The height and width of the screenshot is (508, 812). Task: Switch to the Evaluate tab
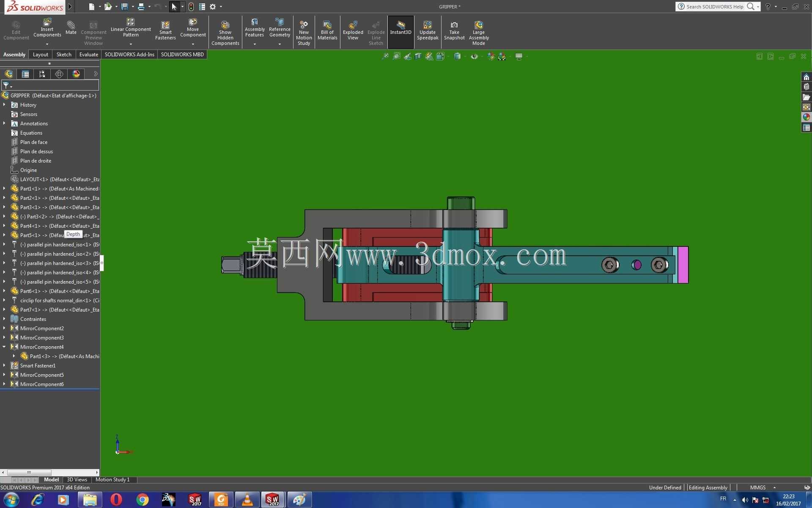89,55
